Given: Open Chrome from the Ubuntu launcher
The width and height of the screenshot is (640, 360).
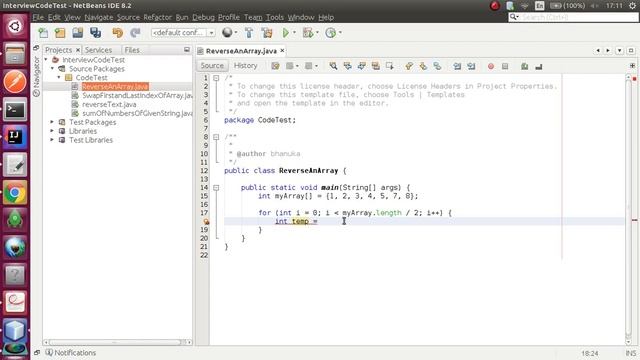Looking at the screenshot, I should coord(15,192).
